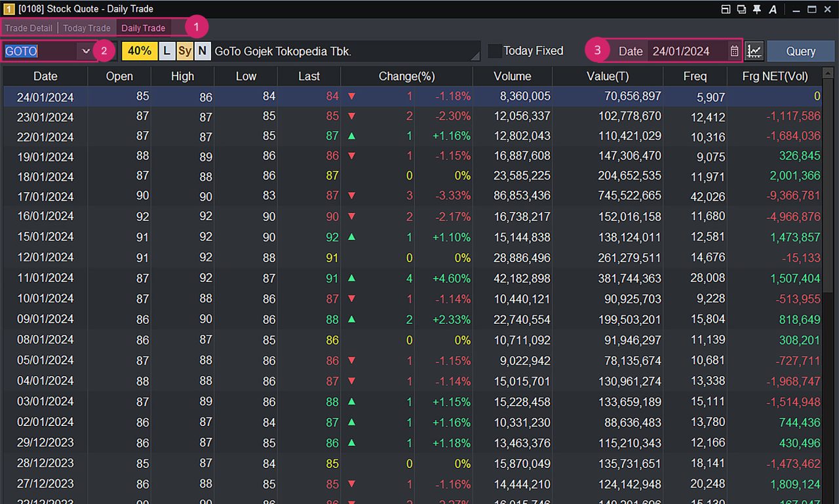Click the font size 'A' icon
The image size is (839, 504).
pos(773,9)
